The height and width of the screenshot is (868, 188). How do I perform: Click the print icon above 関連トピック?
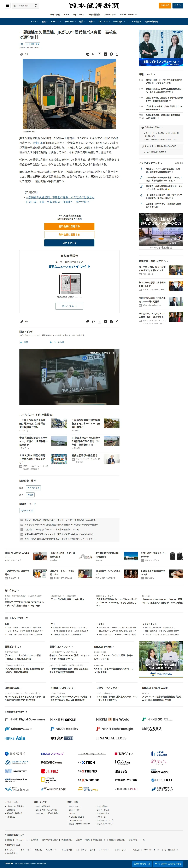click(x=88, y=321)
